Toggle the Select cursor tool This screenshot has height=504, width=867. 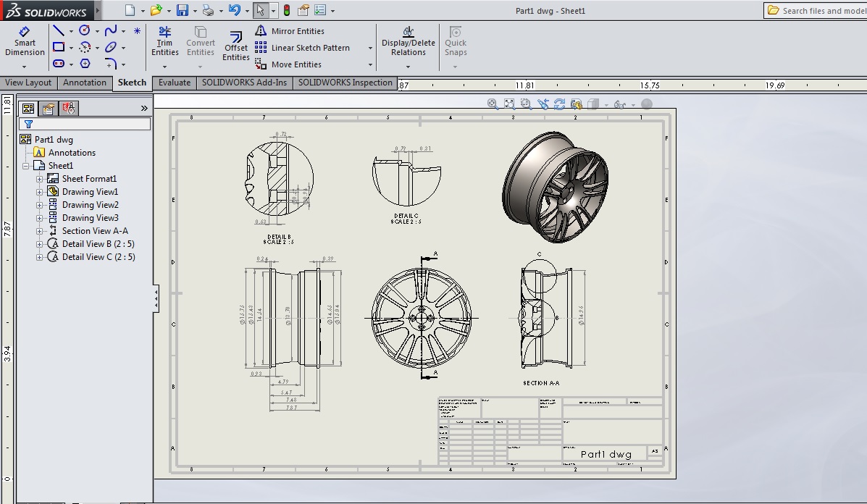pyautogui.click(x=261, y=10)
